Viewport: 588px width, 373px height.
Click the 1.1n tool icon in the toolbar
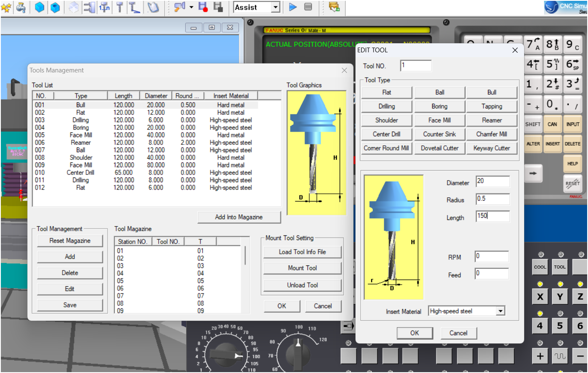click(x=104, y=7)
